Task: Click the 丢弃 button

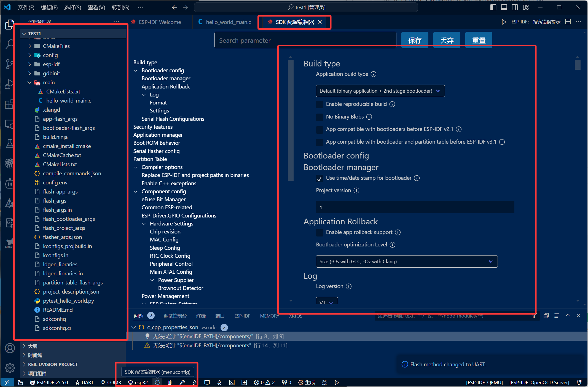Action: 447,40
